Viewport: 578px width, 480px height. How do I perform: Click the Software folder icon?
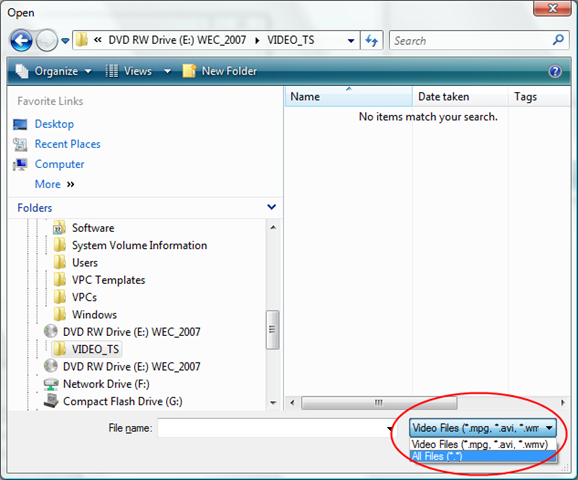click(x=59, y=228)
